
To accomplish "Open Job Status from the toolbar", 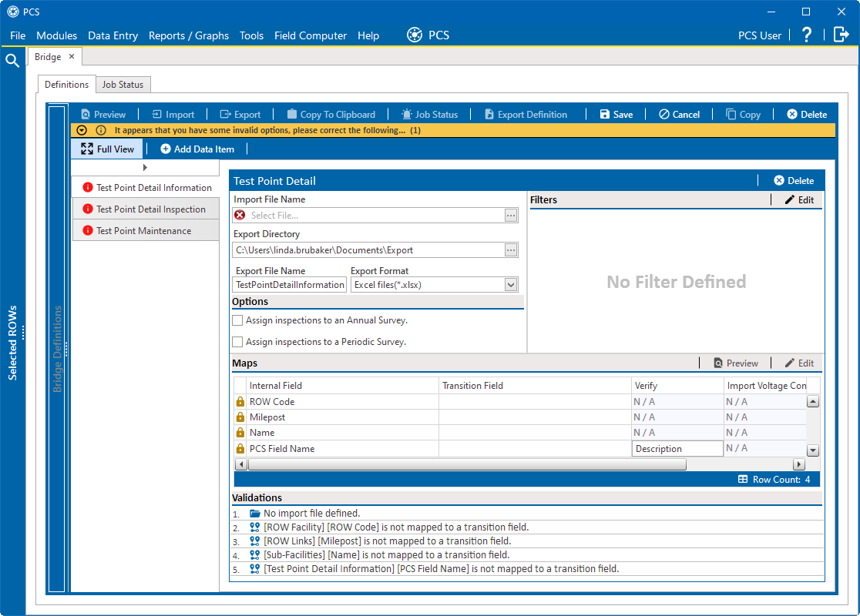I will (x=429, y=114).
